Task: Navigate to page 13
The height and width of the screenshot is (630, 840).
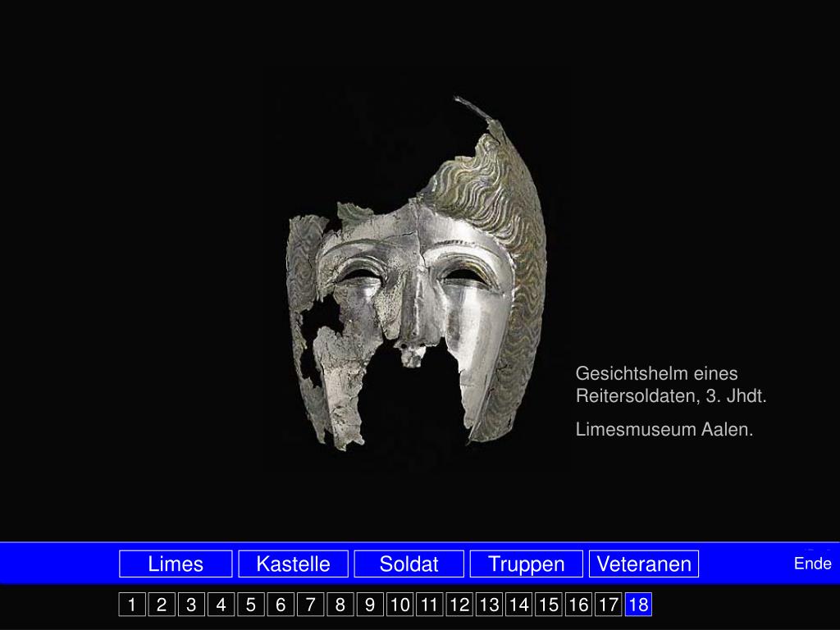Action: pyautogui.click(x=489, y=605)
